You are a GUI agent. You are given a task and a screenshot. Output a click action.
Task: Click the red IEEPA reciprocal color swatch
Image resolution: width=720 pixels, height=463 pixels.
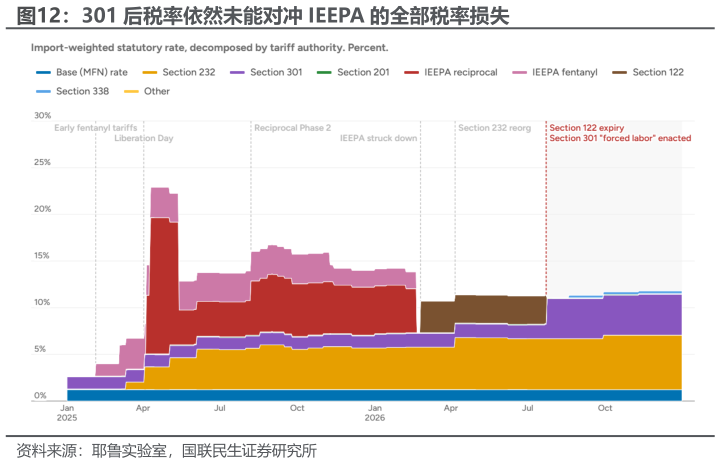tap(411, 73)
